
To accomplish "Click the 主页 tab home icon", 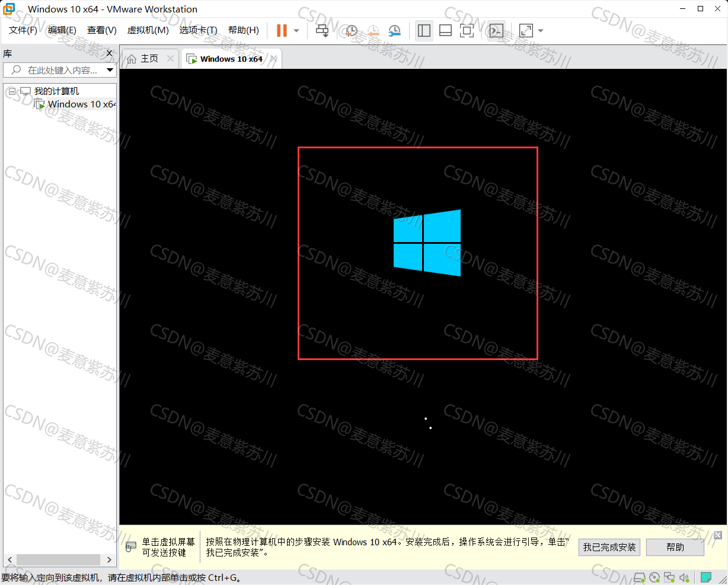I will coord(132,59).
